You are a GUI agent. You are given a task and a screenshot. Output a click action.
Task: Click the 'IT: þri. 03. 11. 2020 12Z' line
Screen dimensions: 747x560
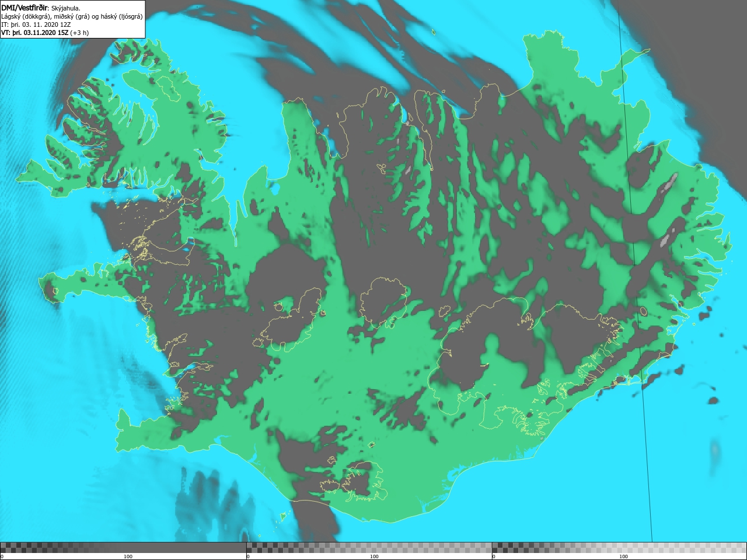pyautogui.click(x=36, y=24)
